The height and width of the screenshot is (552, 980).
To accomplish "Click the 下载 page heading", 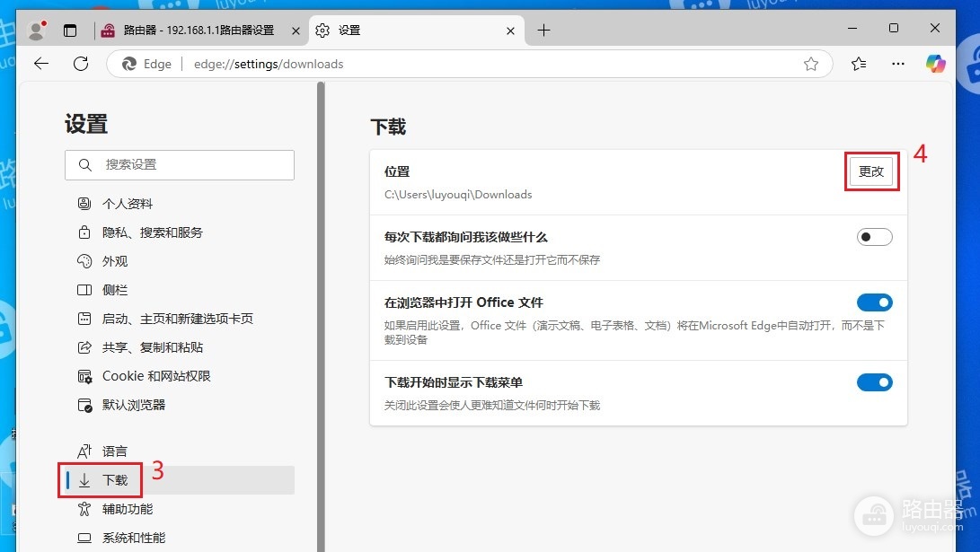I will click(388, 127).
